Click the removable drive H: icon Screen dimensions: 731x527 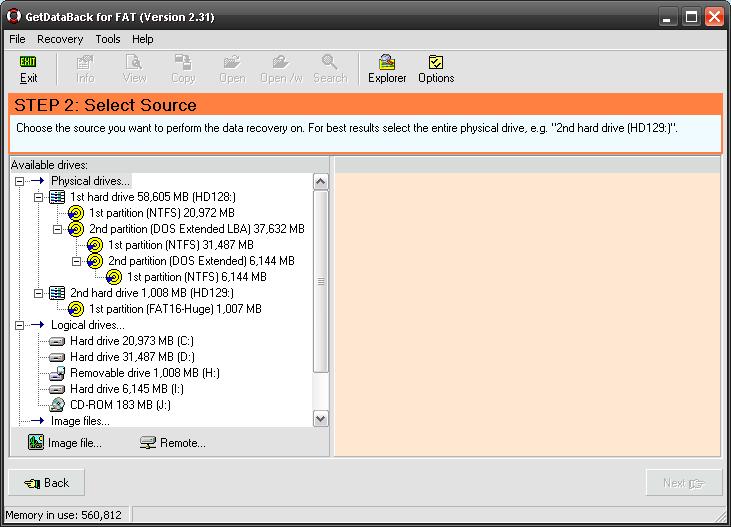pyautogui.click(x=57, y=373)
